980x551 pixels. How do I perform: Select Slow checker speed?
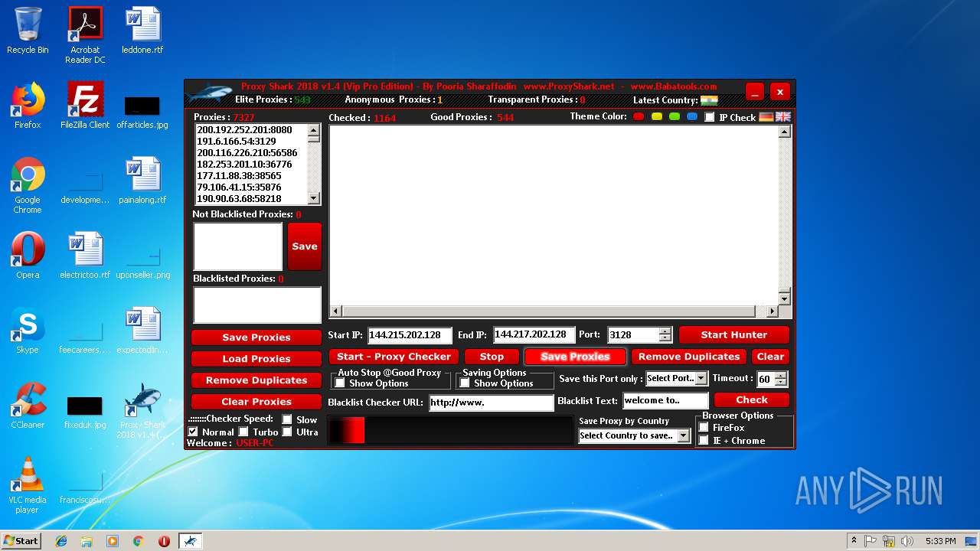pos(287,419)
